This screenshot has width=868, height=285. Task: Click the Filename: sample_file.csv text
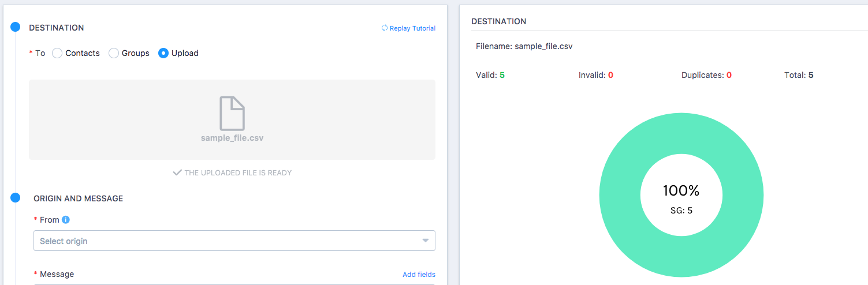(x=524, y=46)
